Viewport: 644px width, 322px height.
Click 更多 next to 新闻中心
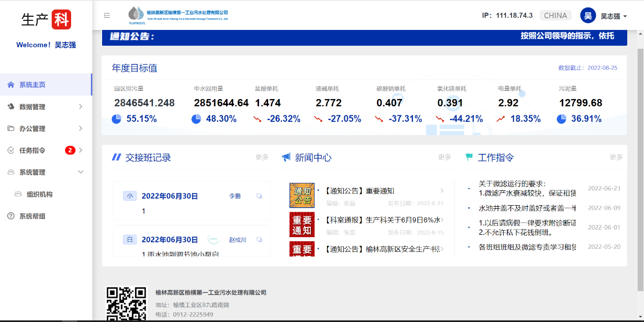tap(444, 157)
